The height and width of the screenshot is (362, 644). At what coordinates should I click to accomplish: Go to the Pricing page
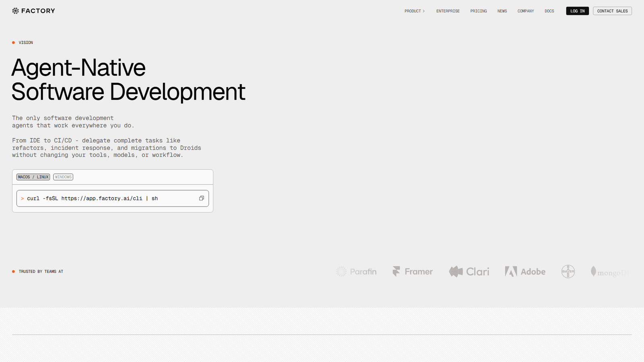click(x=478, y=11)
